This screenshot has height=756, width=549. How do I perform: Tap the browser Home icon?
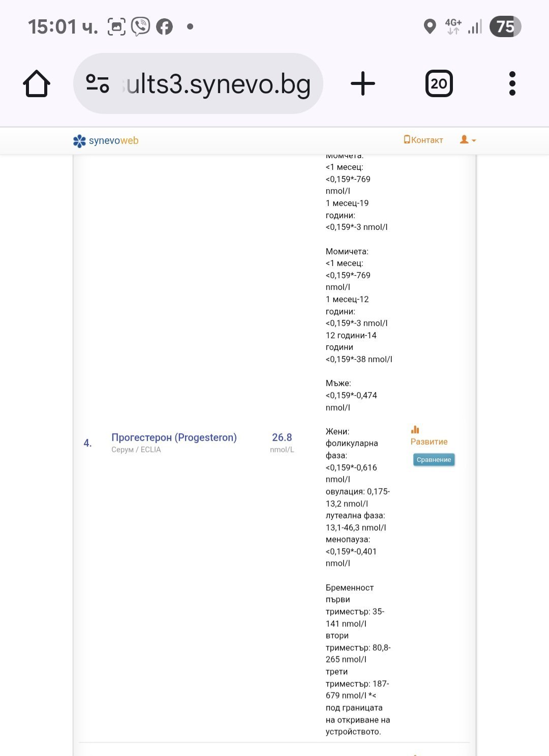pos(37,84)
